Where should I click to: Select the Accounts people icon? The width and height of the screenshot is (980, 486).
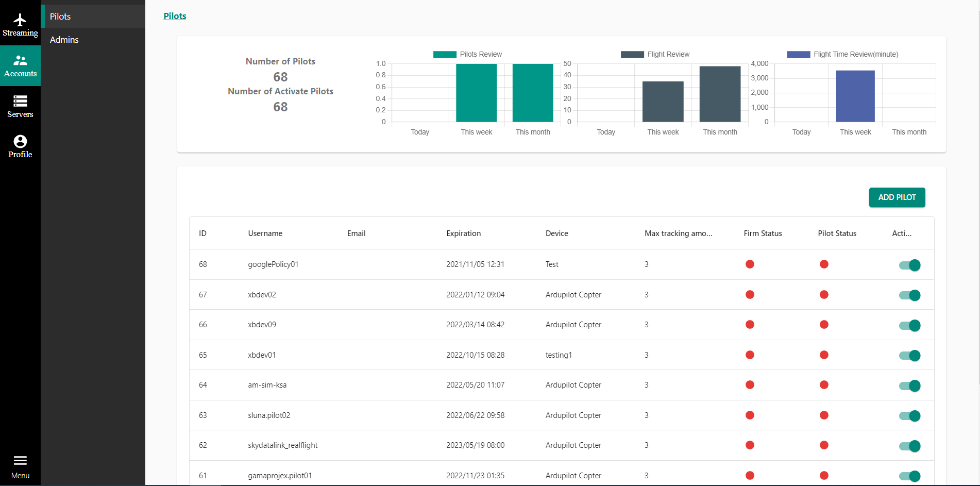point(20,61)
